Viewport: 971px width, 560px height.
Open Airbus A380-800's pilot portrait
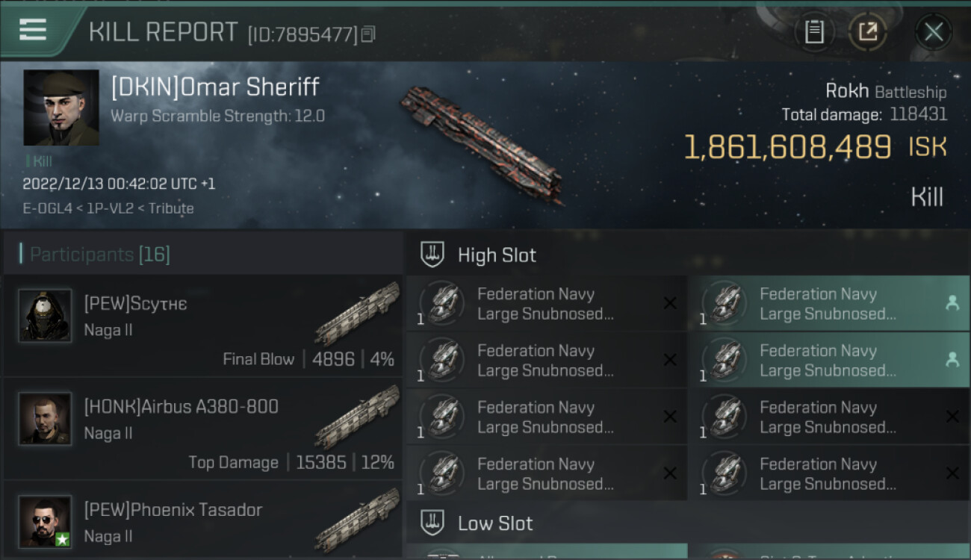pos(45,419)
